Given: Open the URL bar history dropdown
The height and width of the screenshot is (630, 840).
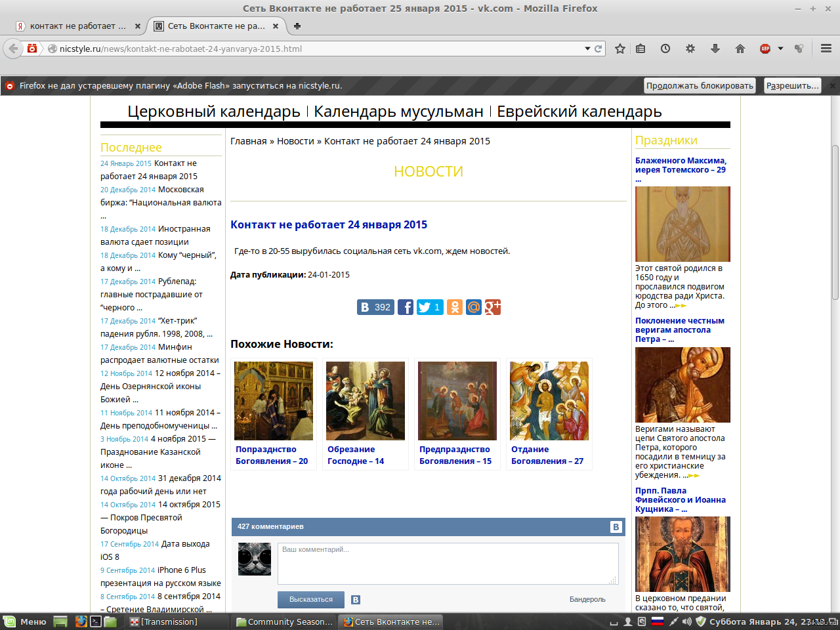Looking at the screenshot, I should 587,49.
